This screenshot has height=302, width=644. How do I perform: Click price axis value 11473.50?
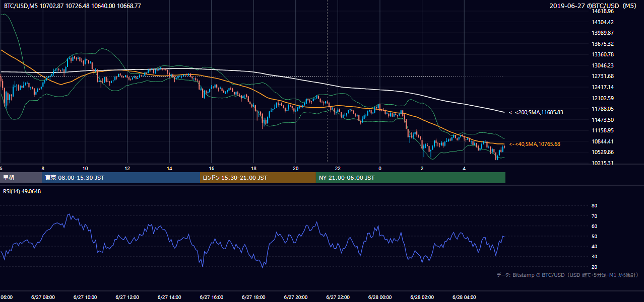pos(603,120)
